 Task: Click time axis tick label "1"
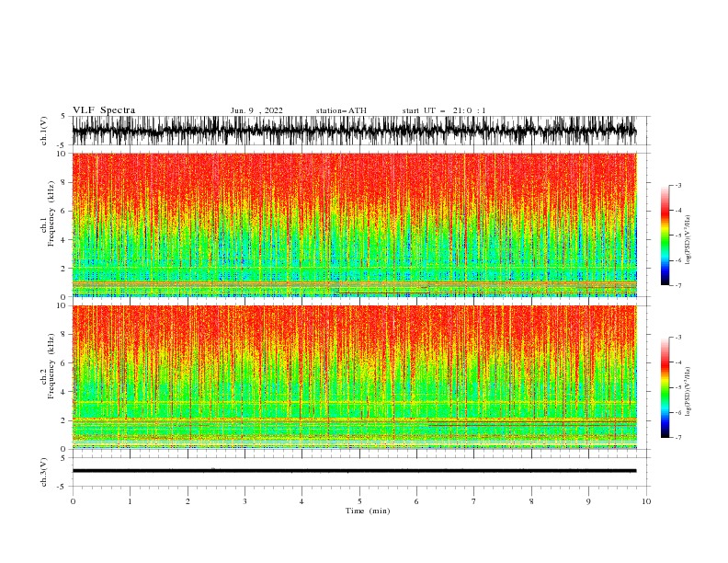coord(130,501)
